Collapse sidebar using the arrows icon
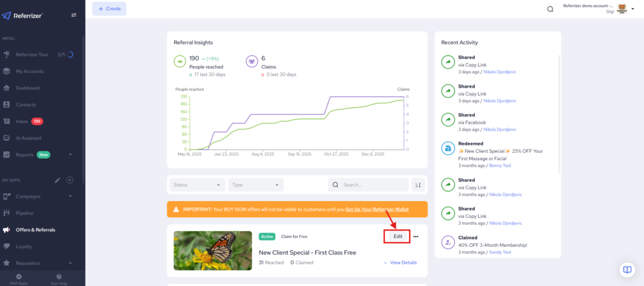Image resolution: width=644 pixels, height=286 pixels. click(x=74, y=15)
